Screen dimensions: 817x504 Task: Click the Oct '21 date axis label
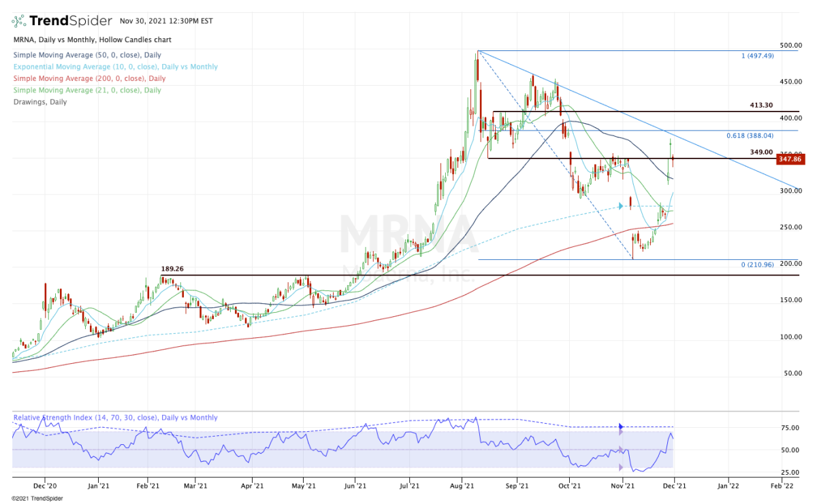click(x=569, y=486)
